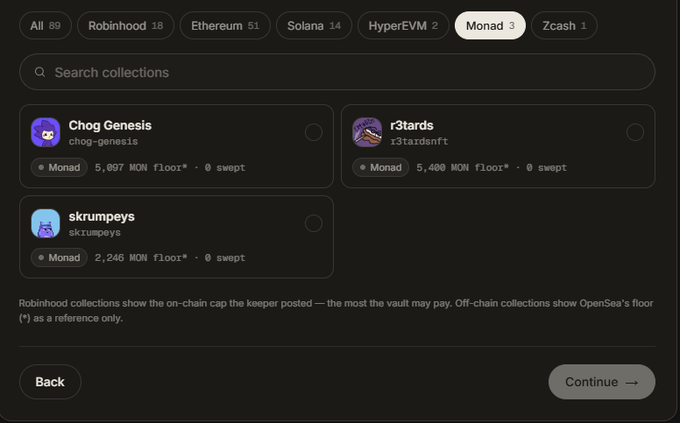
Task: Select the Chog Genesis radio button
Action: pos(314,132)
